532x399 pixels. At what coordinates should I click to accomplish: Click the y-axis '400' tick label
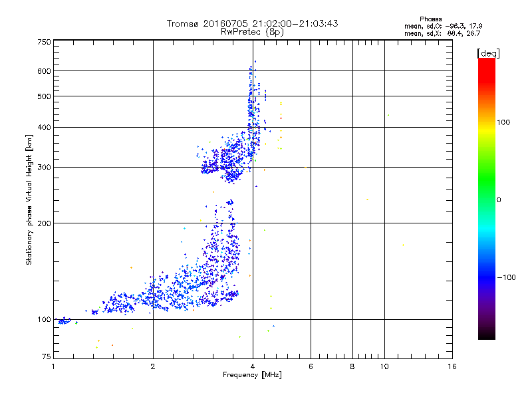click(x=44, y=128)
